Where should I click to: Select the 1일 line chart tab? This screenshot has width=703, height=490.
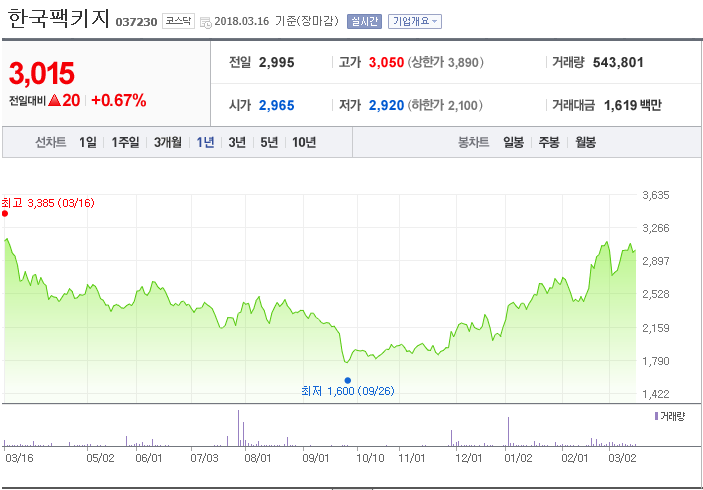coord(87,142)
